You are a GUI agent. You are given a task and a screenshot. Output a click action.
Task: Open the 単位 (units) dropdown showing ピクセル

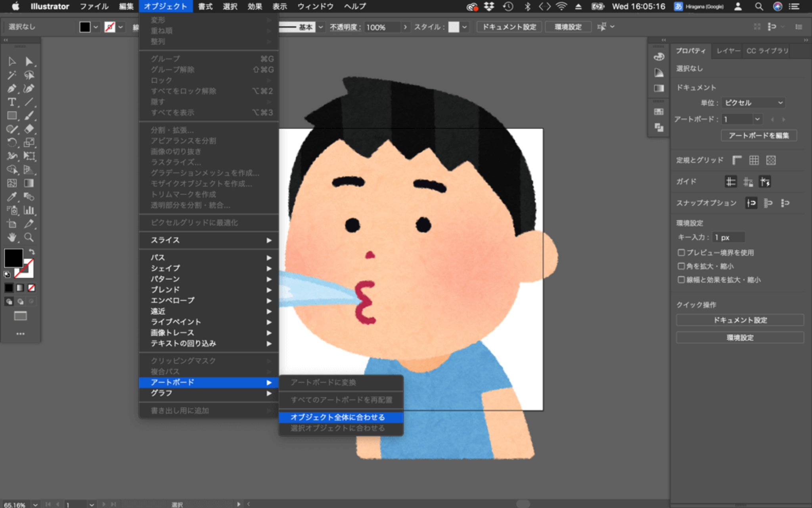click(x=752, y=102)
